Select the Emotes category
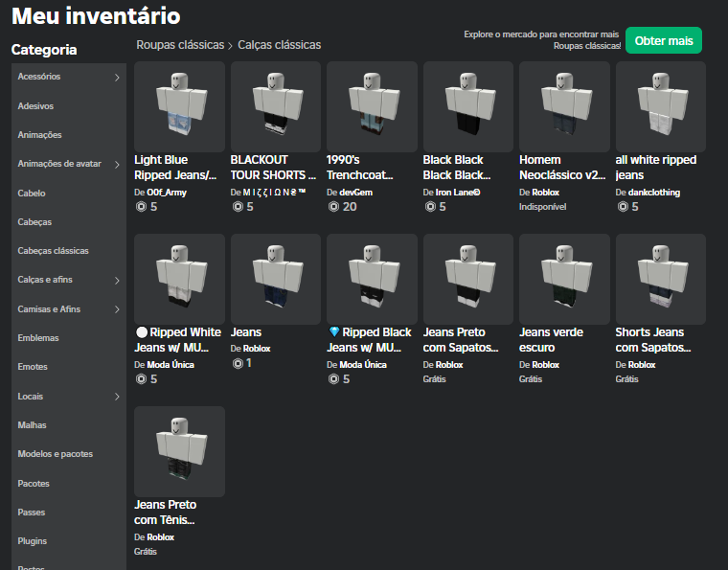 coord(33,367)
